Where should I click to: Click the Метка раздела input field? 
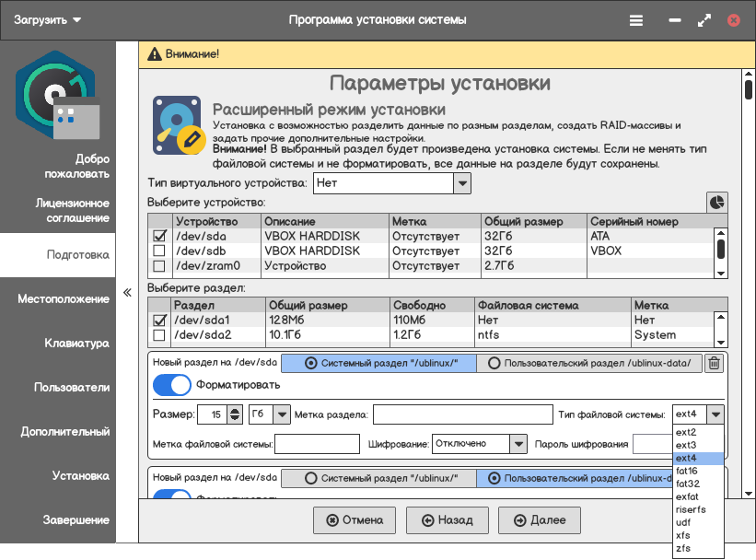click(x=460, y=414)
